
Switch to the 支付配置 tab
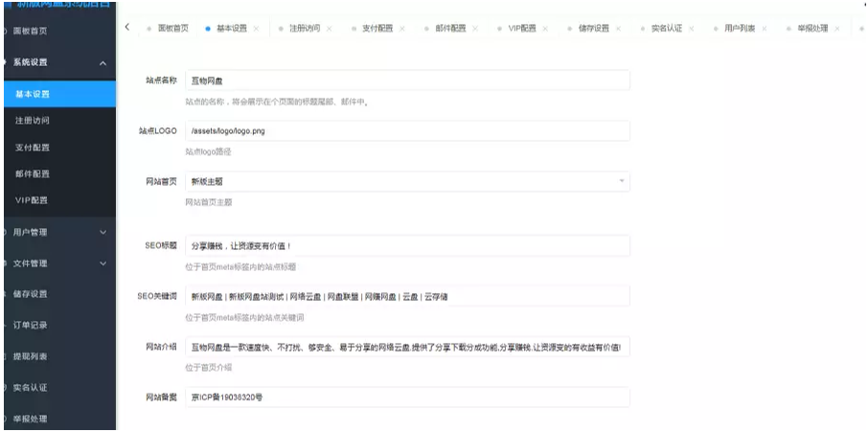tap(377, 28)
